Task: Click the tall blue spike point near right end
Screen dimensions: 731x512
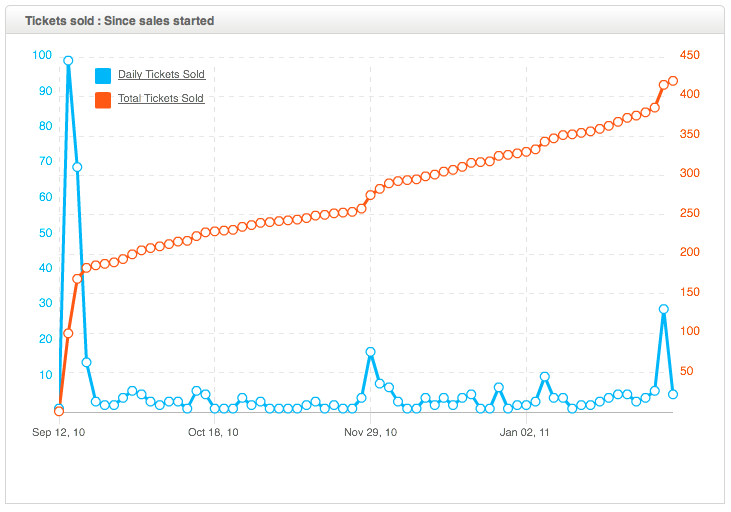Action: pos(664,310)
